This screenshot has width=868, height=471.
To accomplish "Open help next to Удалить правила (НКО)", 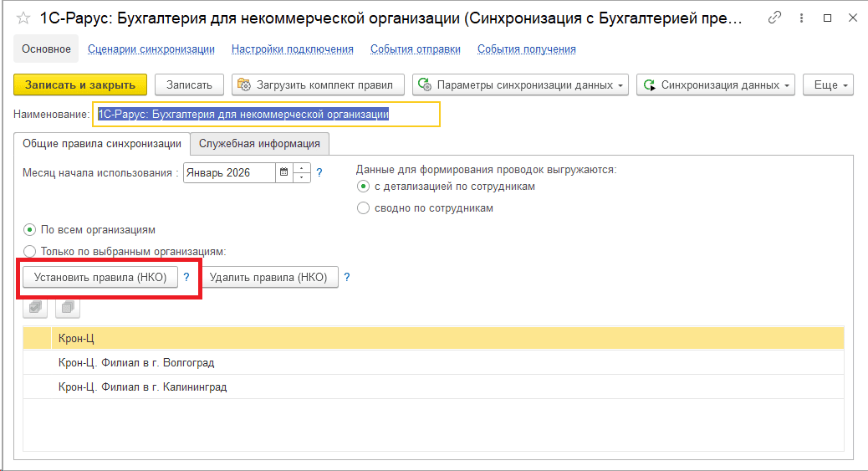I will (346, 277).
